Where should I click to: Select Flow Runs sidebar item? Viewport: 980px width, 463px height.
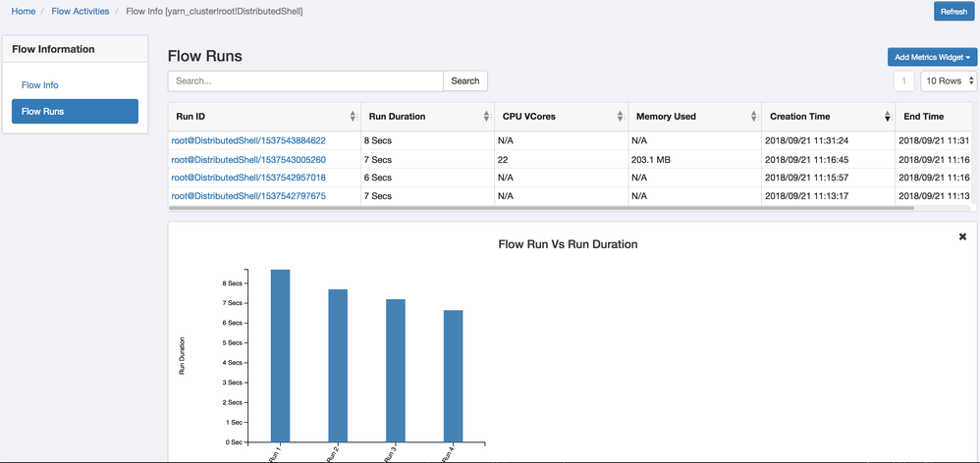[75, 112]
